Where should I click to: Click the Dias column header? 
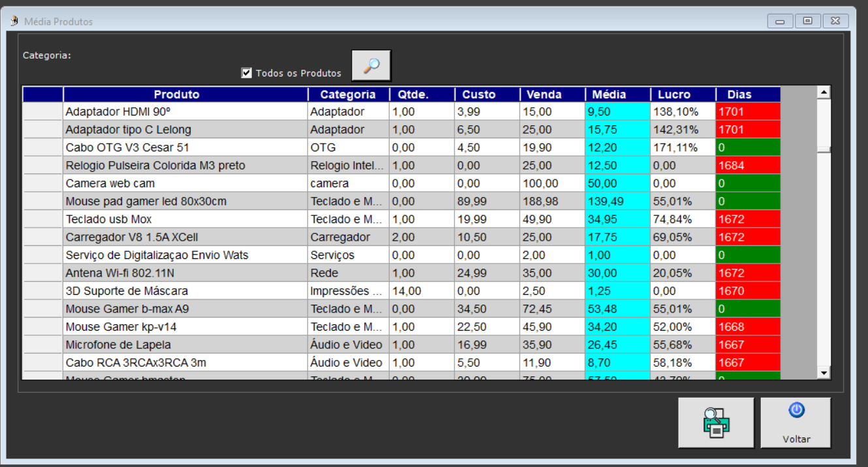pyautogui.click(x=739, y=95)
